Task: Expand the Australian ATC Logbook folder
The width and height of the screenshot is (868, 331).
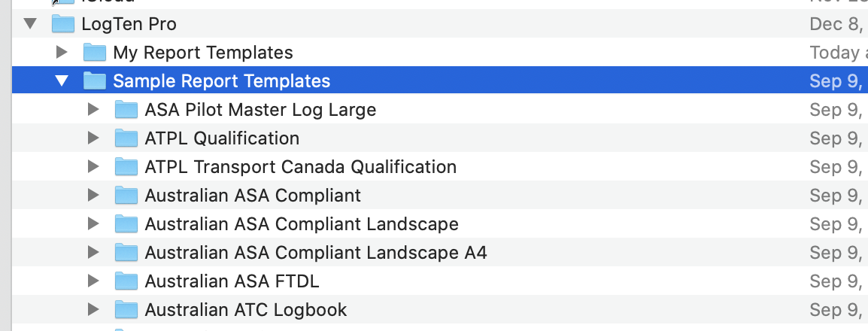Action: pyautogui.click(x=93, y=310)
